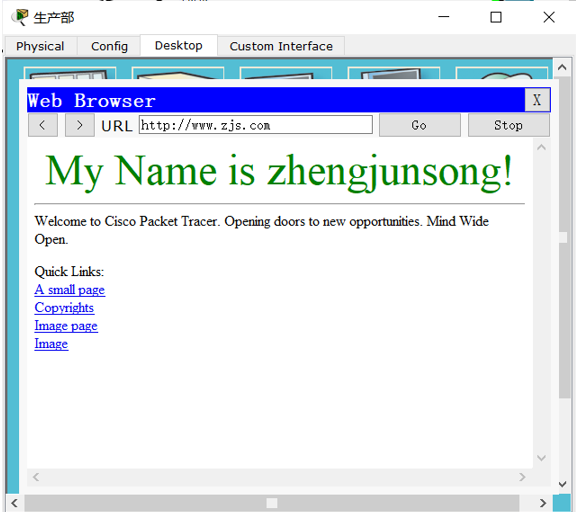
Task: Click web page horizontal scroll right arrow
Action: [x=522, y=477]
